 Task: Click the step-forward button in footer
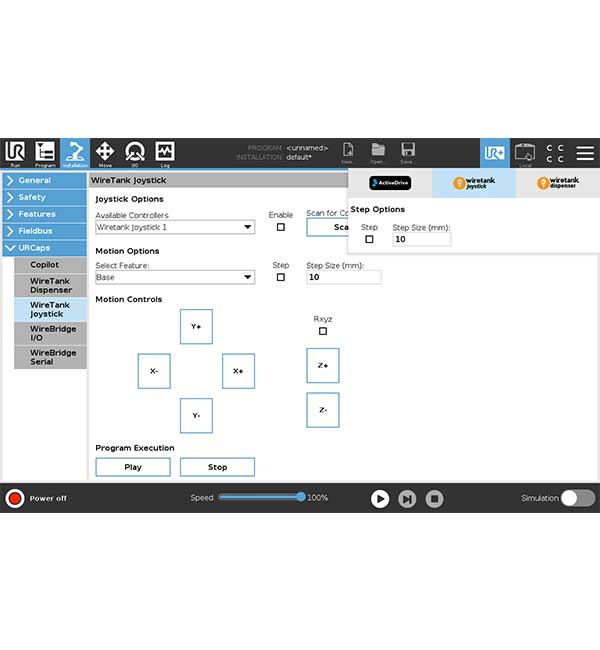[x=407, y=499]
